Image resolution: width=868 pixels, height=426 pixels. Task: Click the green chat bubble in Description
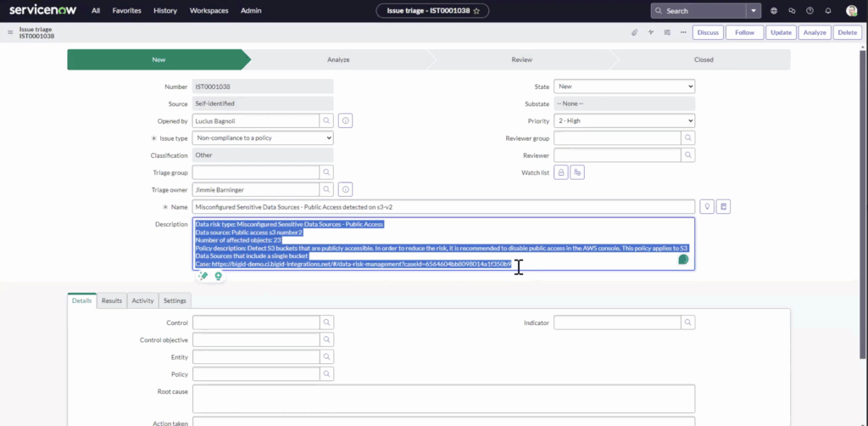click(x=683, y=260)
